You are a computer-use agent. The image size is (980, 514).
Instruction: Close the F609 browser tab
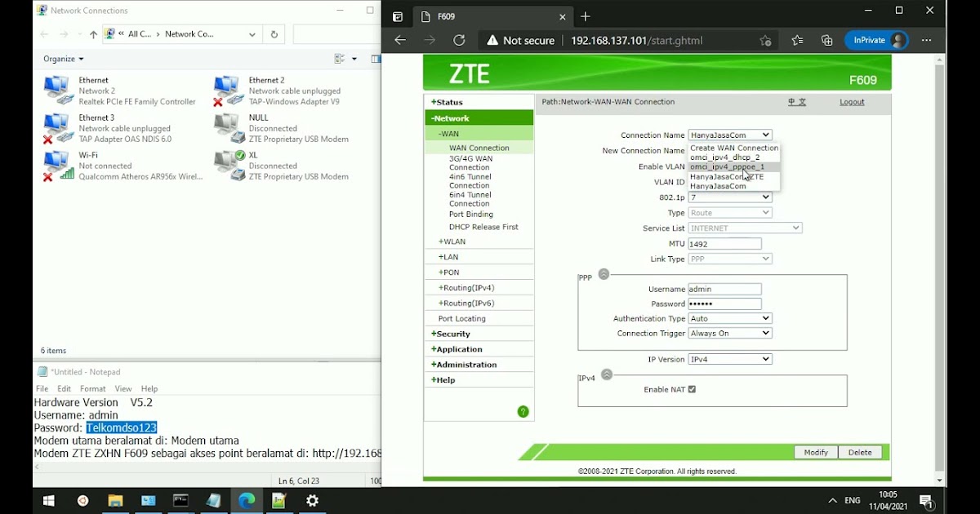563,16
